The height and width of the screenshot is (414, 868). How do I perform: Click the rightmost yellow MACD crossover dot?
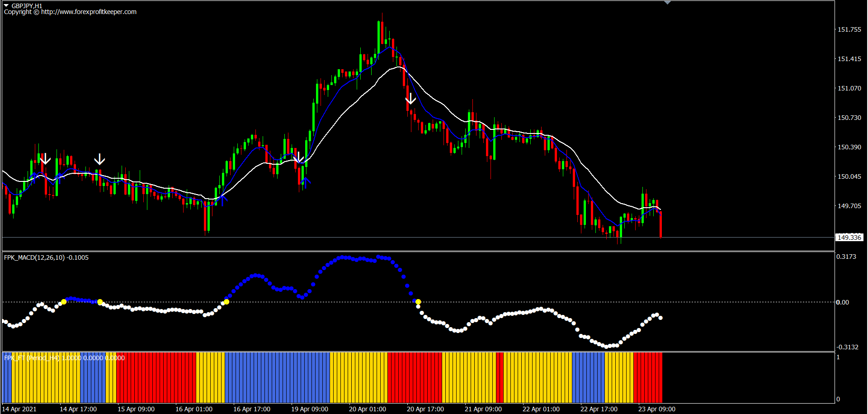tap(418, 302)
